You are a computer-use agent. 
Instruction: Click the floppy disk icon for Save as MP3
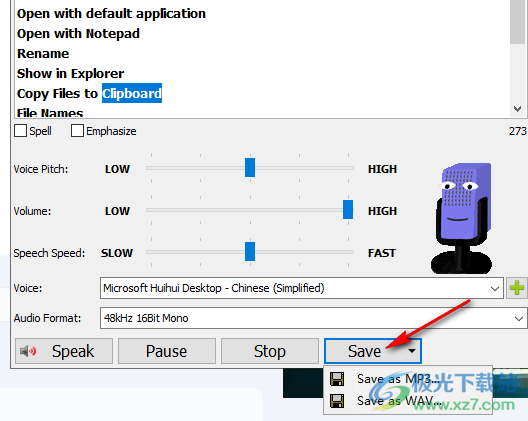tap(337, 379)
